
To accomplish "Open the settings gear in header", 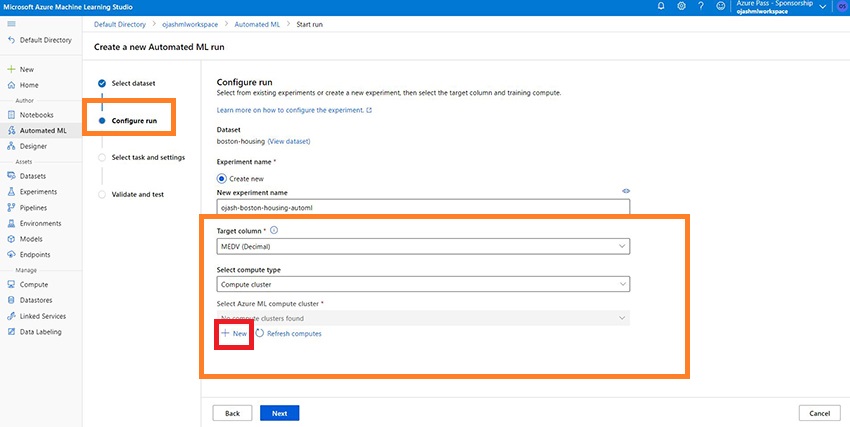I will 681,6.
